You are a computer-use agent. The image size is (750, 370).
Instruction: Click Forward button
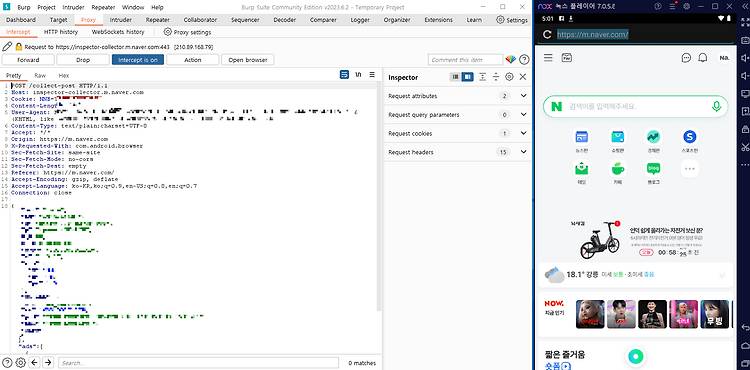click(28, 60)
